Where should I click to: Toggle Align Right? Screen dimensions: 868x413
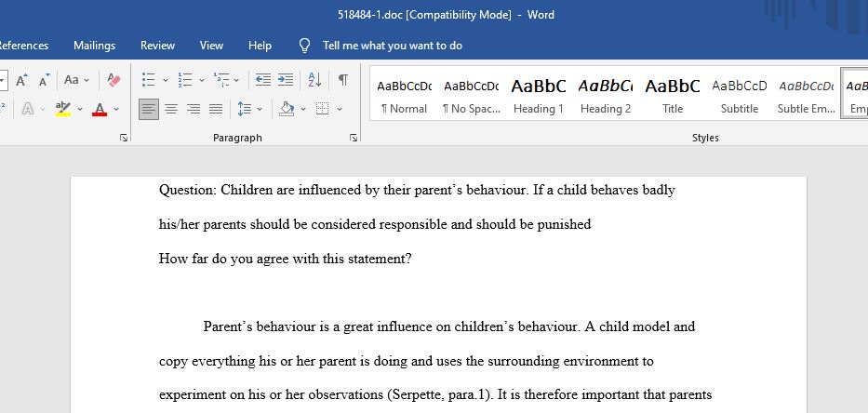tap(194, 109)
